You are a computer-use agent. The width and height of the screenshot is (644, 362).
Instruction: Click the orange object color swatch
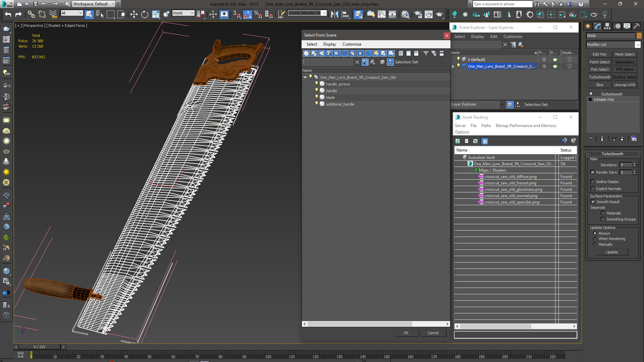tap(639, 36)
